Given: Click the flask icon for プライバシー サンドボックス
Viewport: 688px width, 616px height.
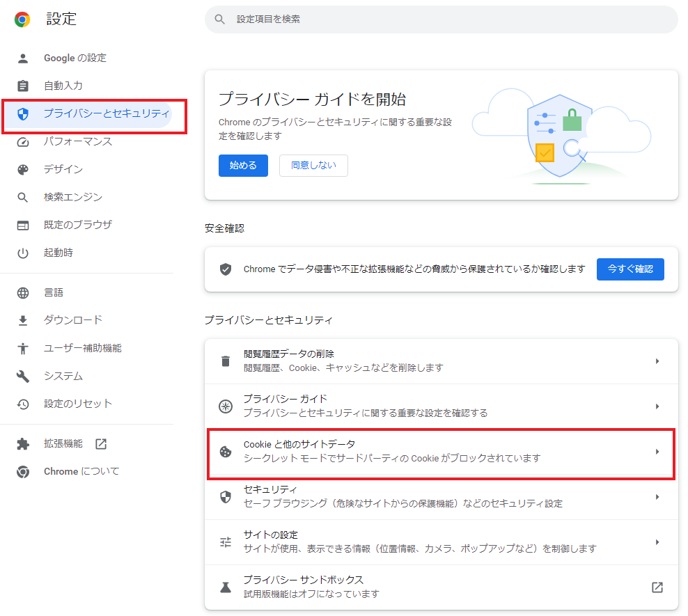Looking at the screenshot, I should pos(226,587).
